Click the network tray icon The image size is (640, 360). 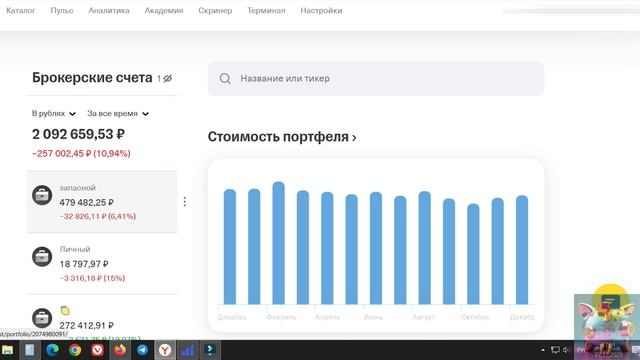point(555,350)
